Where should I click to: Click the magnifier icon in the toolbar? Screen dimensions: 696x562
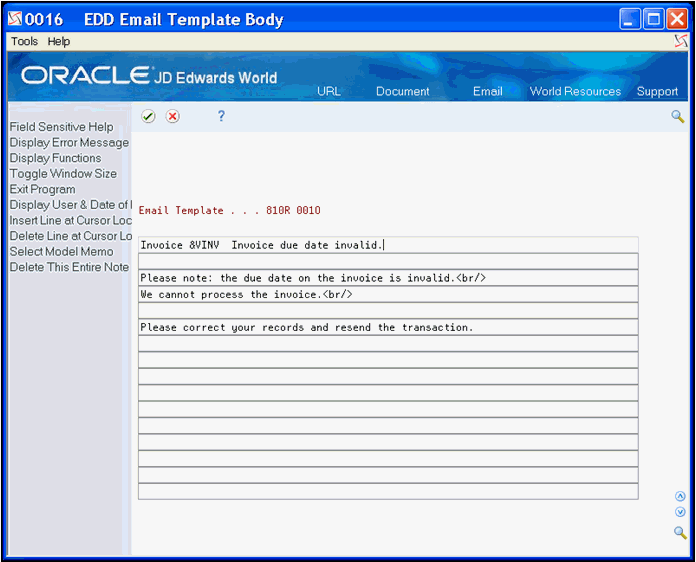pos(677,117)
